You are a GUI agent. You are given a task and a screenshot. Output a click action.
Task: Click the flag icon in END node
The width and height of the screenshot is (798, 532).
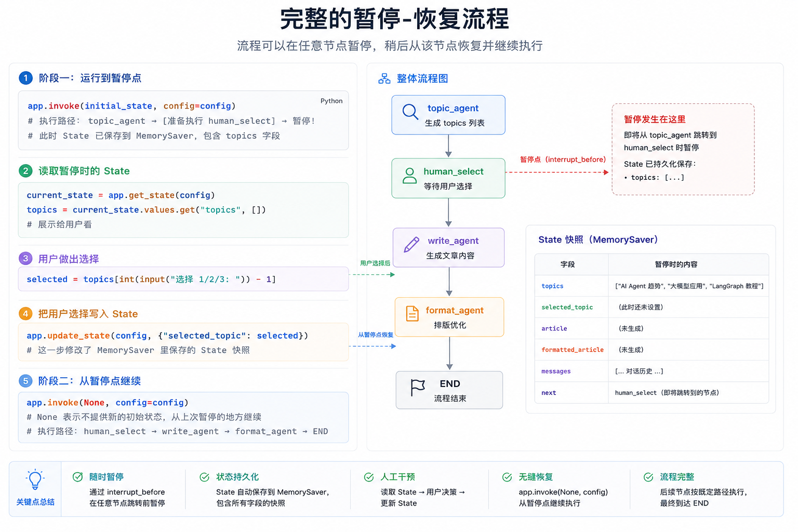(x=418, y=388)
